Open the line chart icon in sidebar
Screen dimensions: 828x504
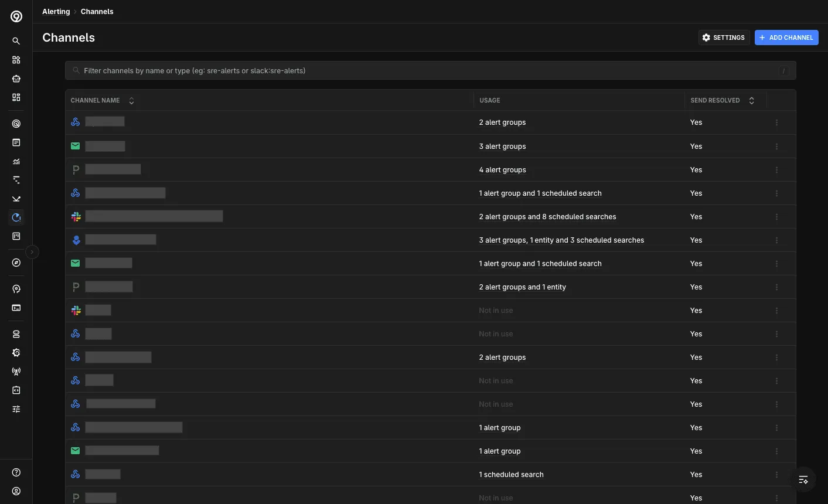(x=16, y=161)
